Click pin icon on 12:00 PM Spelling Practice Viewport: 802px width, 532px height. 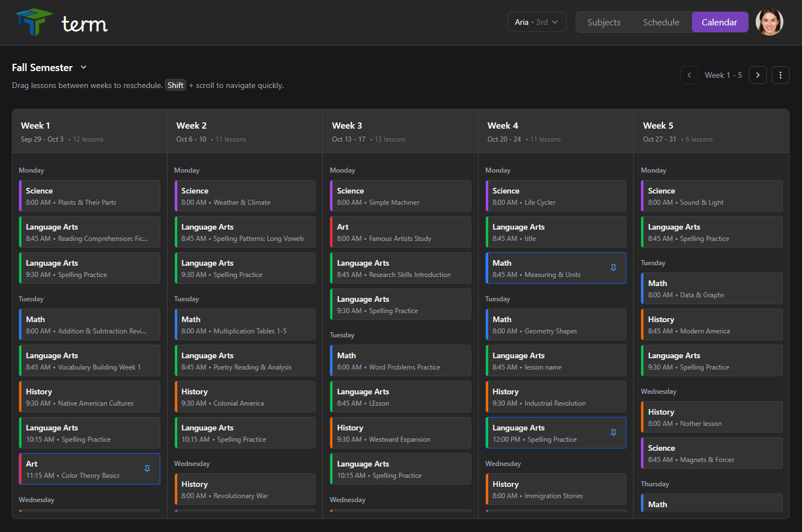pyautogui.click(x=613, y=433)
